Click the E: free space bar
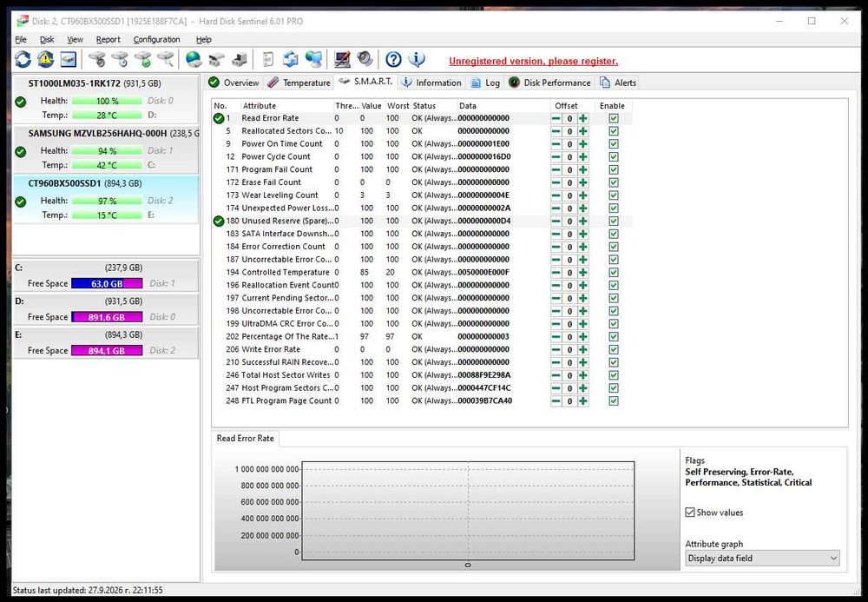The image size is (868, 602). coord(107,351)
